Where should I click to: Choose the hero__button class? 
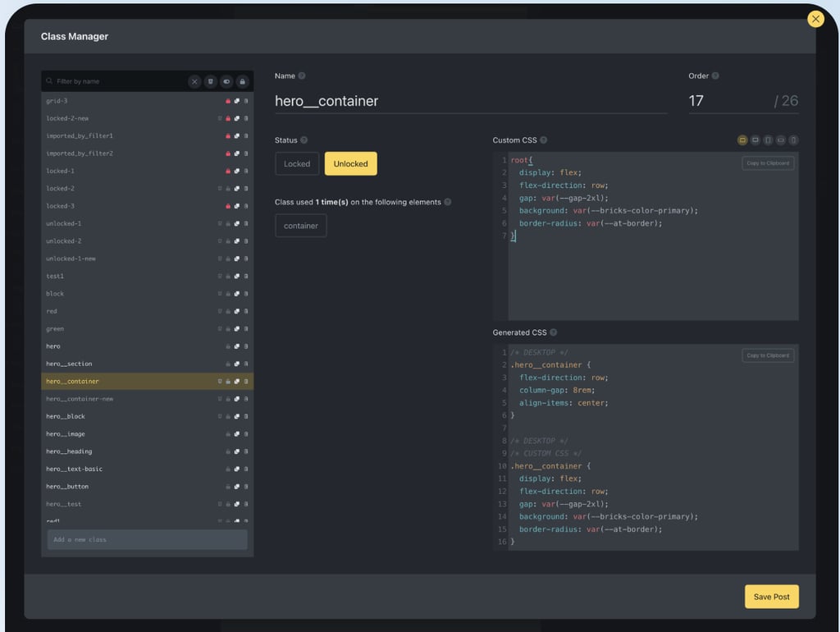click(148, 487)
